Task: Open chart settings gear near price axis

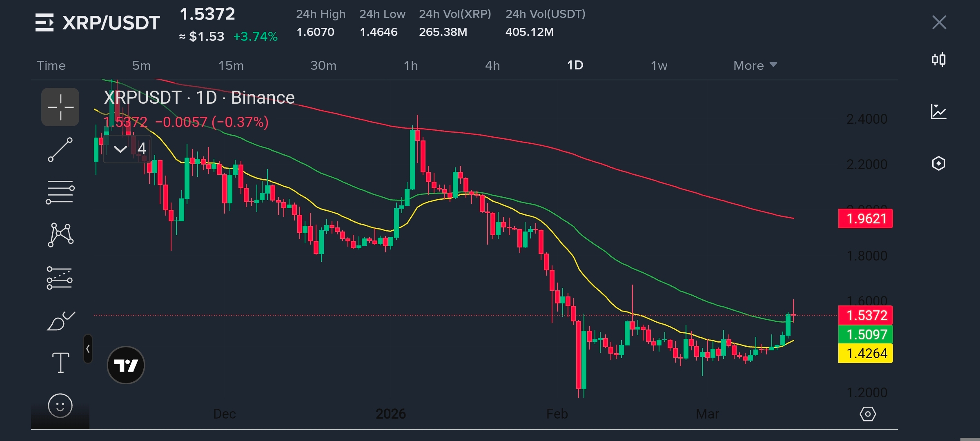Action: [868, 414]
